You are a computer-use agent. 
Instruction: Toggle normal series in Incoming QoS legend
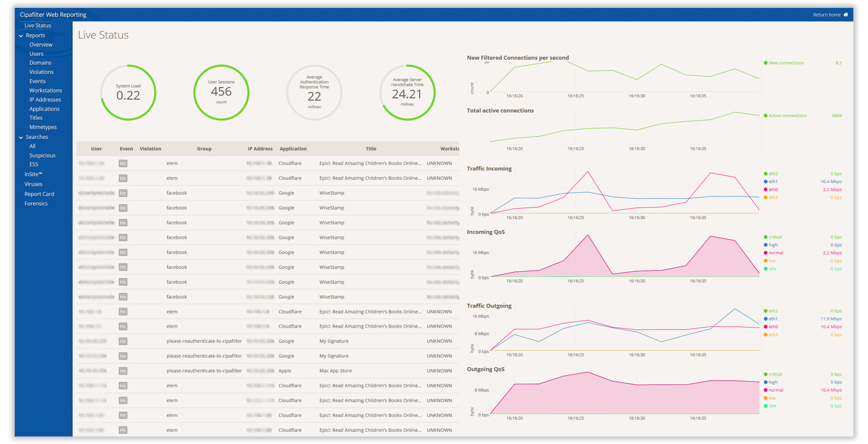[x=773, y=253]
